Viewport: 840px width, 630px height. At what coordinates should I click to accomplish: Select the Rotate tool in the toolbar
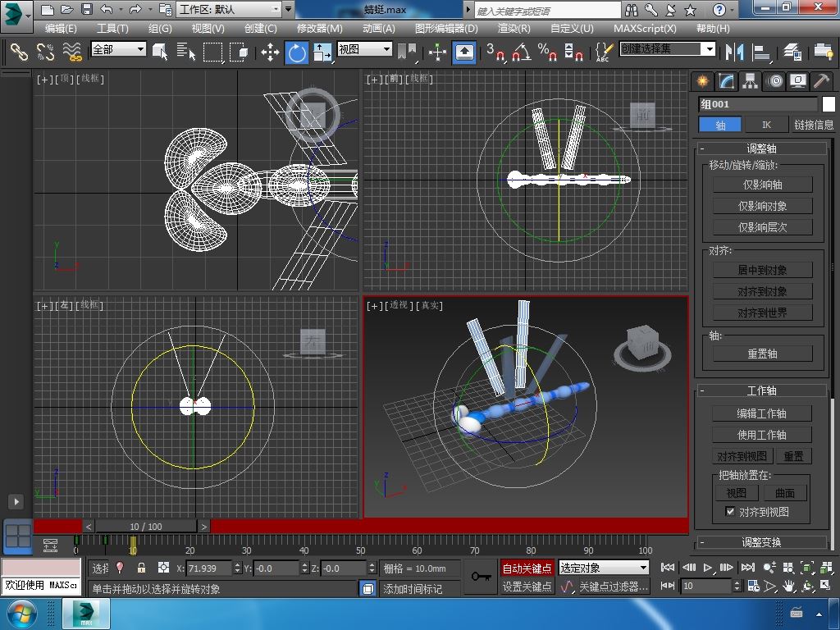296,53
